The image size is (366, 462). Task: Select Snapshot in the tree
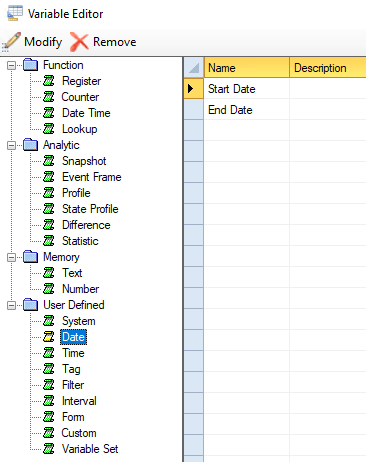coord(84,161)
